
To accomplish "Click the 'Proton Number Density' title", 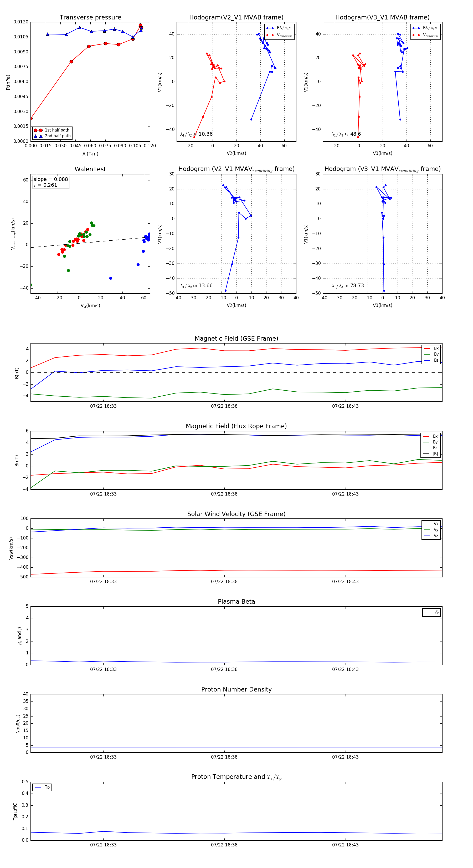I will coord(236,690).
